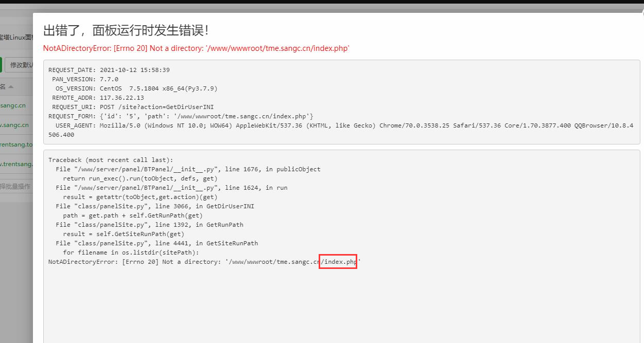Click the 修改默认 button behind the dialog
The width and height of the screenshot is (644, 343).
pyautogui.click(x=20, y=65)
